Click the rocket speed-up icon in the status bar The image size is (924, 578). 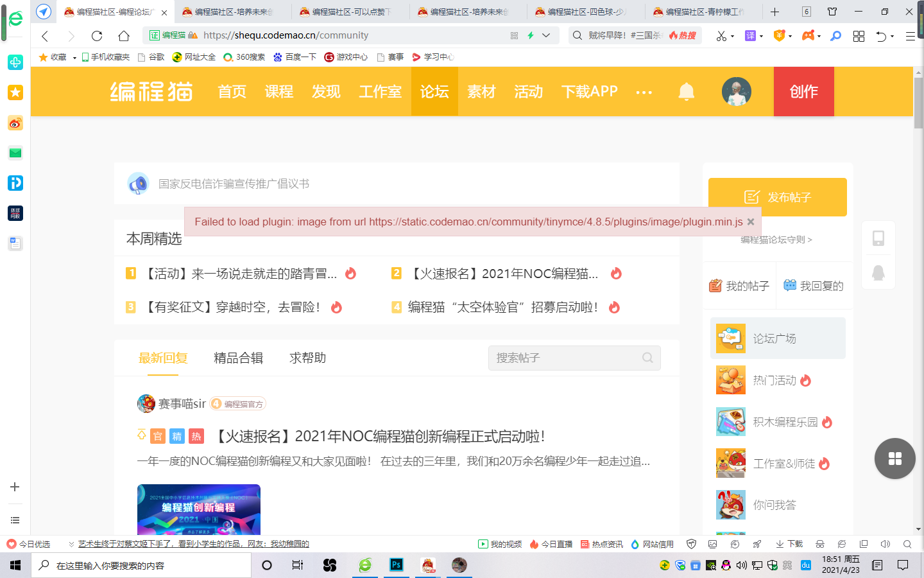pyautogui.click(x=757, y=544)
